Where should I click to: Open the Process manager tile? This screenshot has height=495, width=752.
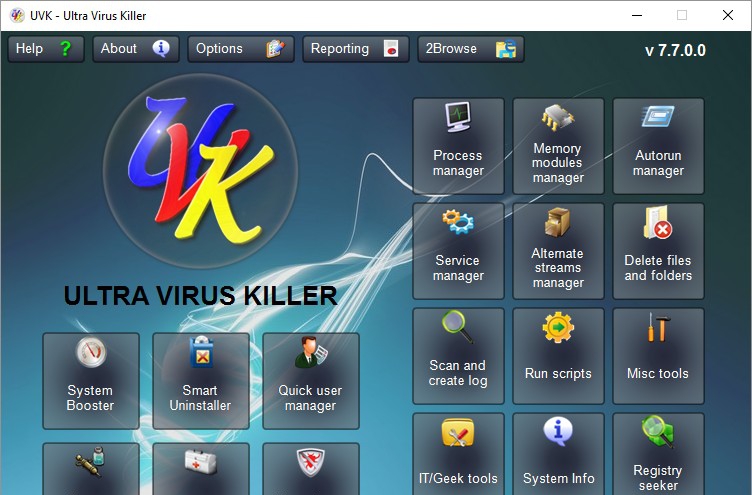tap(458, 146)
